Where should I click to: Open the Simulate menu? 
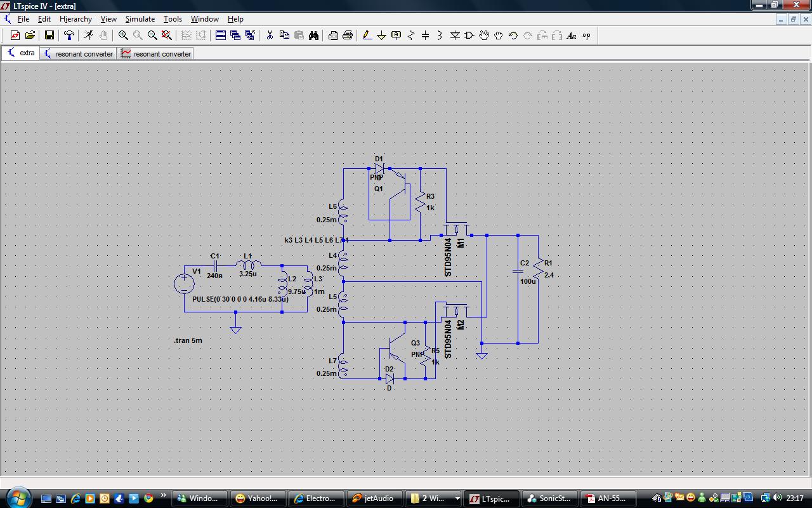(x=140, y=19)
